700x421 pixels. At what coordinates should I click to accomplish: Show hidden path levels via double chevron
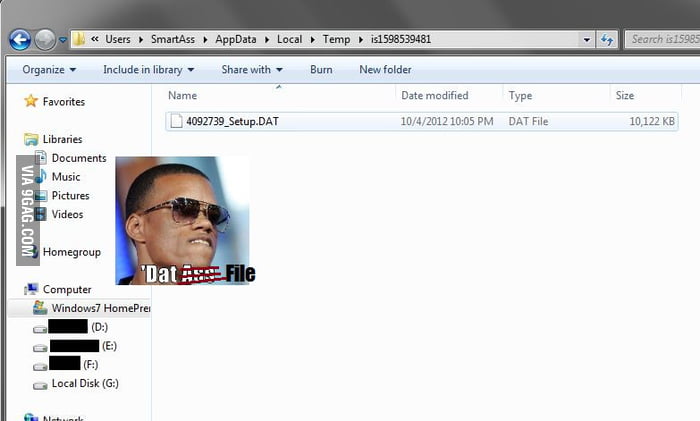pos(95,39)
